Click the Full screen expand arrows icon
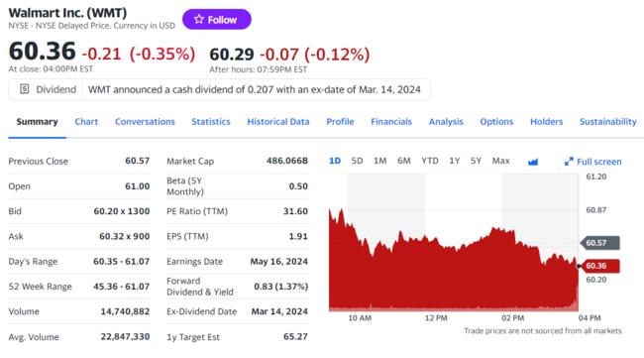The width and height of the screenshot is (644, 358). (569, 162)
